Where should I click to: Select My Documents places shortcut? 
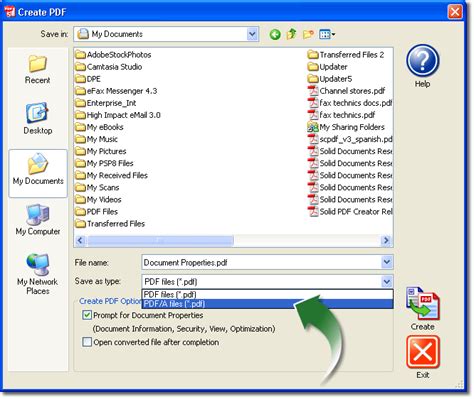click(38, 173)
